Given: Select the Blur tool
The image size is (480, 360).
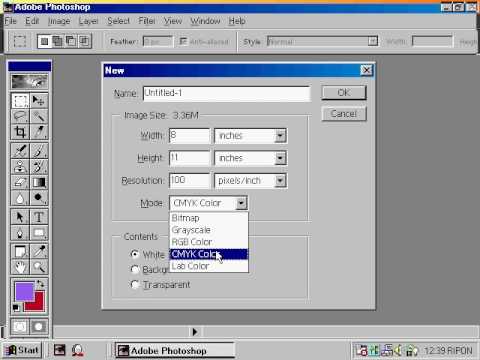Looking at the screenshot, I should pyautogui.click(x=20, y=198).
